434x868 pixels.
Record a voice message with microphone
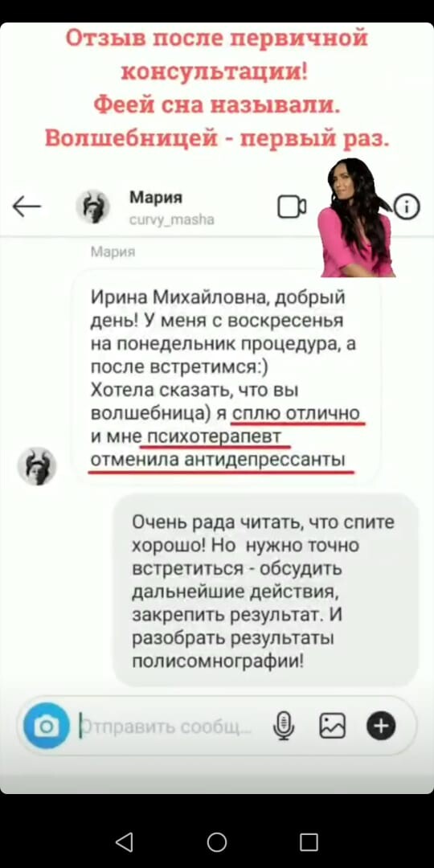click(285, 726)
